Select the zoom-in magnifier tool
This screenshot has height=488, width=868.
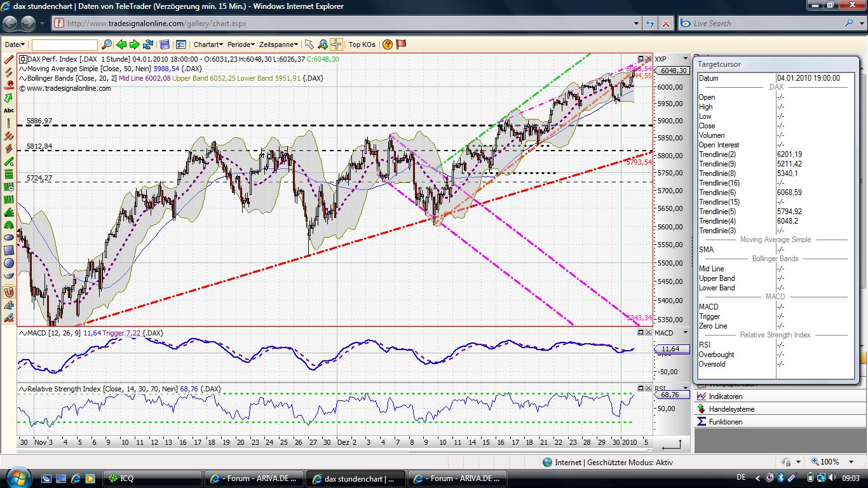pyautogui.click(x=323, y=44)
